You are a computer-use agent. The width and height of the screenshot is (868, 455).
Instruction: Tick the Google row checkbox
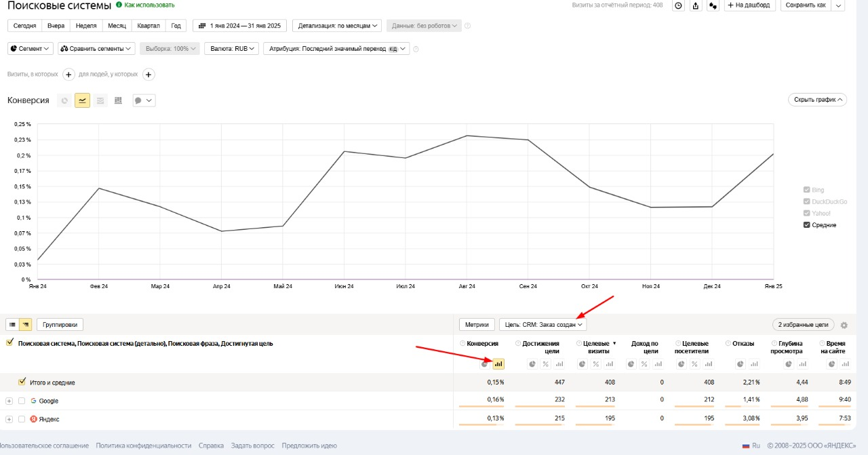(x=22, y=401)
